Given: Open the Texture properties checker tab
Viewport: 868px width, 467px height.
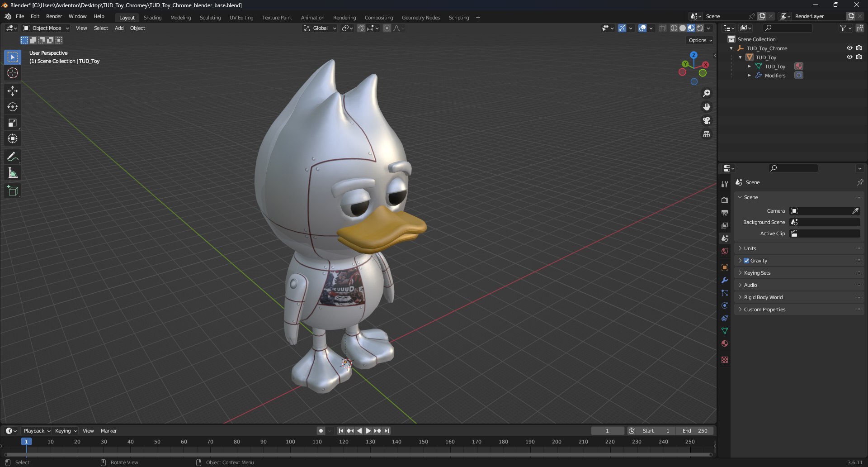Looking at the screenshot, I should pos(725,360).
